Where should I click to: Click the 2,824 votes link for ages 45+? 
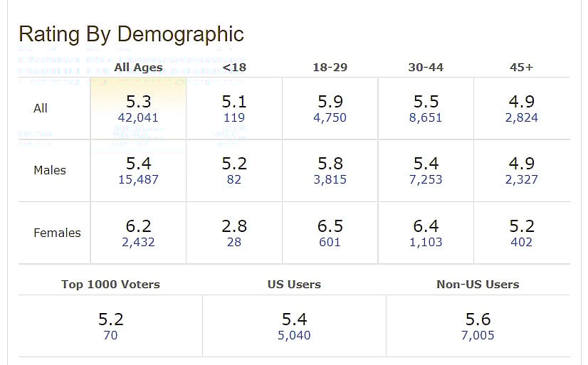pos(521,118)
